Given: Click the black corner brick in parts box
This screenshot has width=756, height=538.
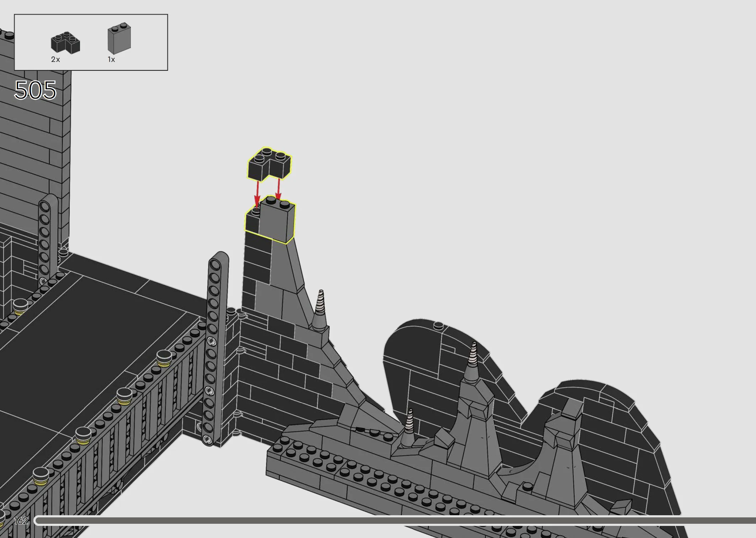Looking at the screenshot, I should pyautogui.click(x=65, y=43).
